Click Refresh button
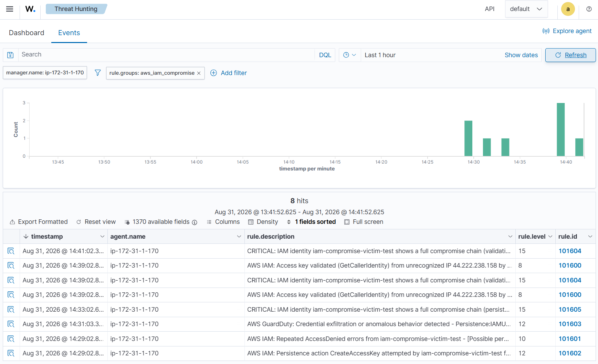Screen dimensions: 598x364 click(570, 55)
